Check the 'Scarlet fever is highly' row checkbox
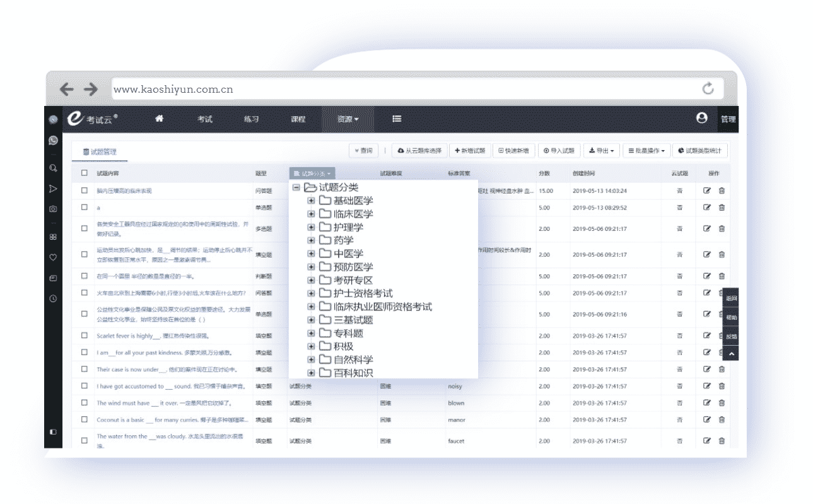Image resolution: width=813 pixels, height=504 pixels. [85, 336]
